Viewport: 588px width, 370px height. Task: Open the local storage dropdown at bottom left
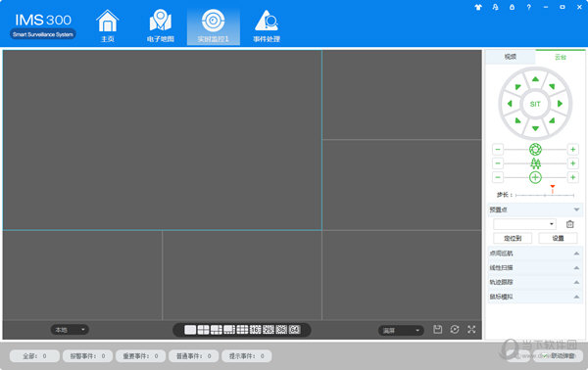click(x=70, y=330)
